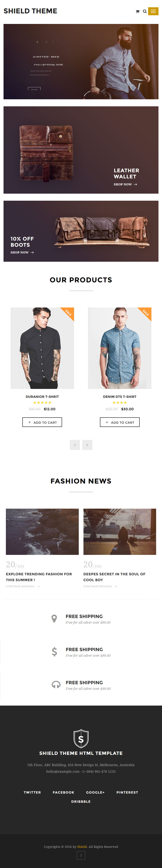
Task: Open the Denim DTS T-Shirt product image
Action: coord(120,348)
